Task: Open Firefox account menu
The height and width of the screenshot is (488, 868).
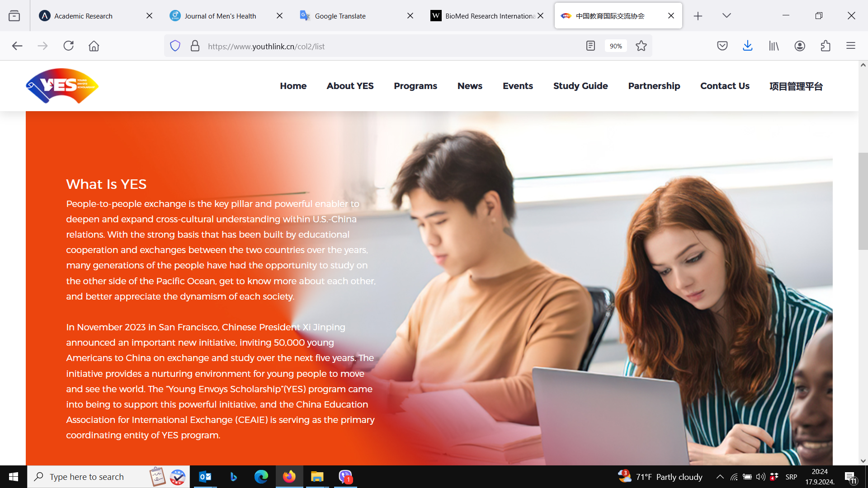Action: click(800, 46)
